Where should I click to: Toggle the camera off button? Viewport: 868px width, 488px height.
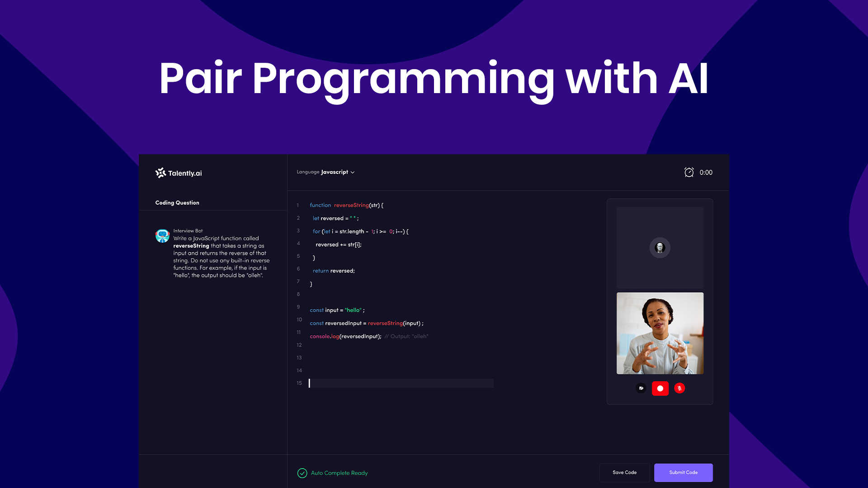click(641, 388)
